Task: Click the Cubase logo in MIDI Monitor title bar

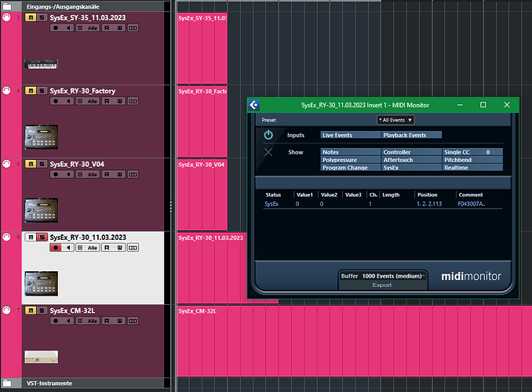Action: point(254,105)
